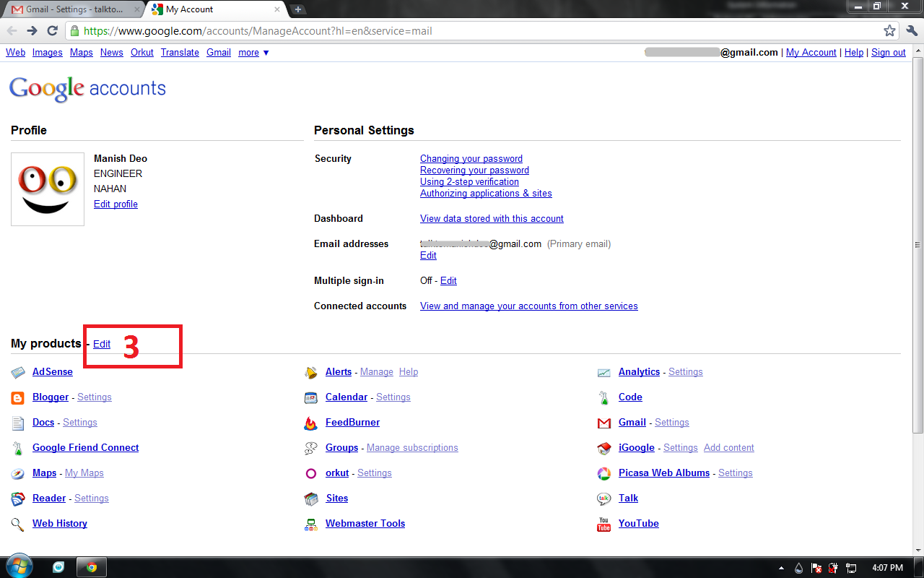
Task: Click the Blogger orange icon
Action: [x=18, y=397]
